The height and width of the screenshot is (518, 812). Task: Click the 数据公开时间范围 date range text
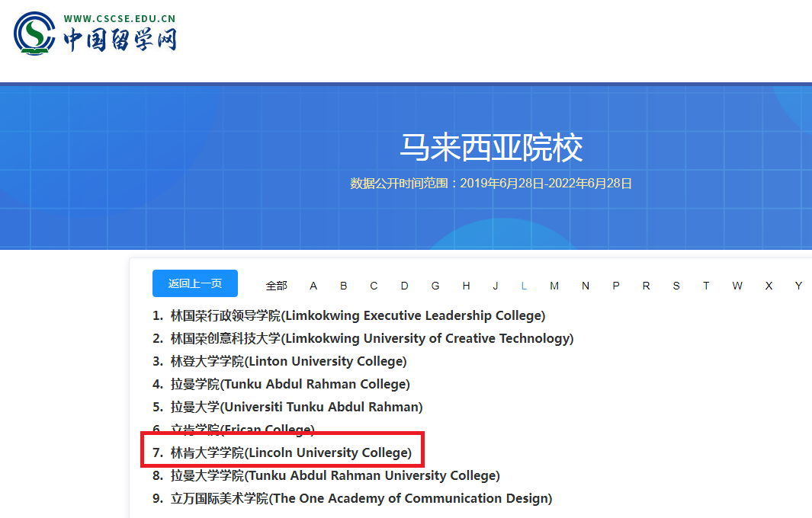[x=491, y=183]
